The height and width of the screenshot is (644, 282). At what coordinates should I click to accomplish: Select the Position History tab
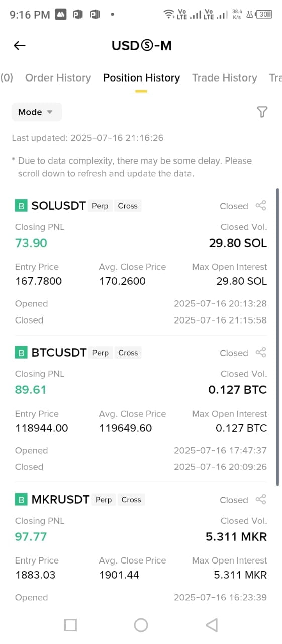click(141, 77)
